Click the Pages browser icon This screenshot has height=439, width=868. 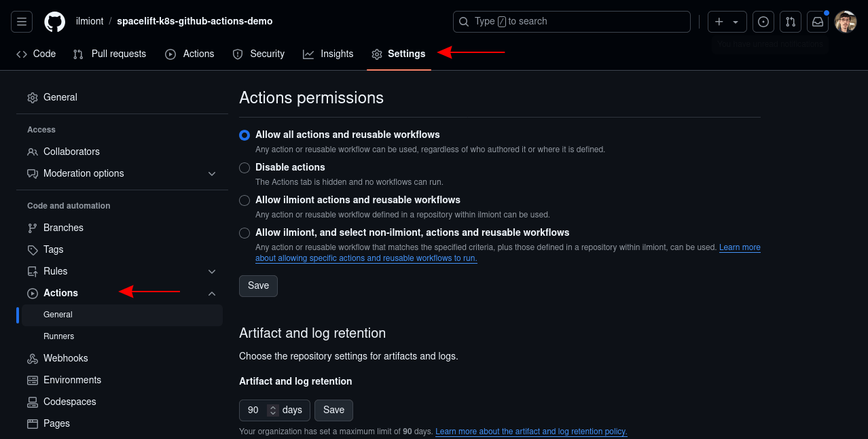(33, 423)
